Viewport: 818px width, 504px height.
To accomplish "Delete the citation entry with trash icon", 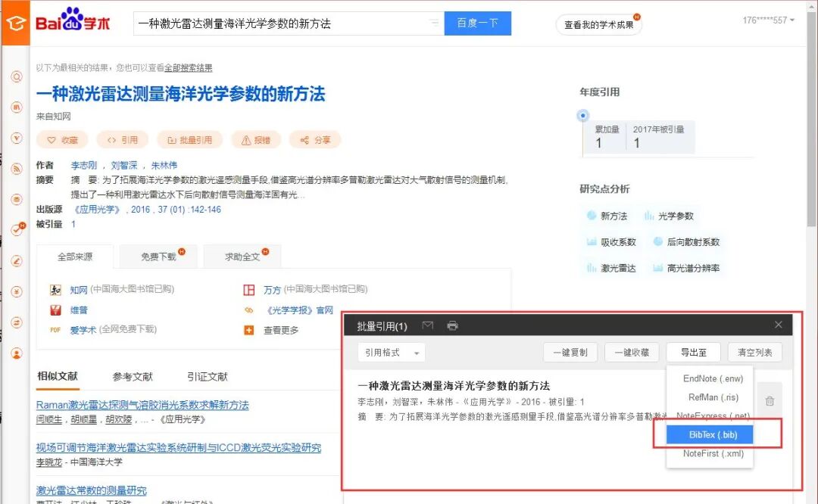I will pos(770,401).
